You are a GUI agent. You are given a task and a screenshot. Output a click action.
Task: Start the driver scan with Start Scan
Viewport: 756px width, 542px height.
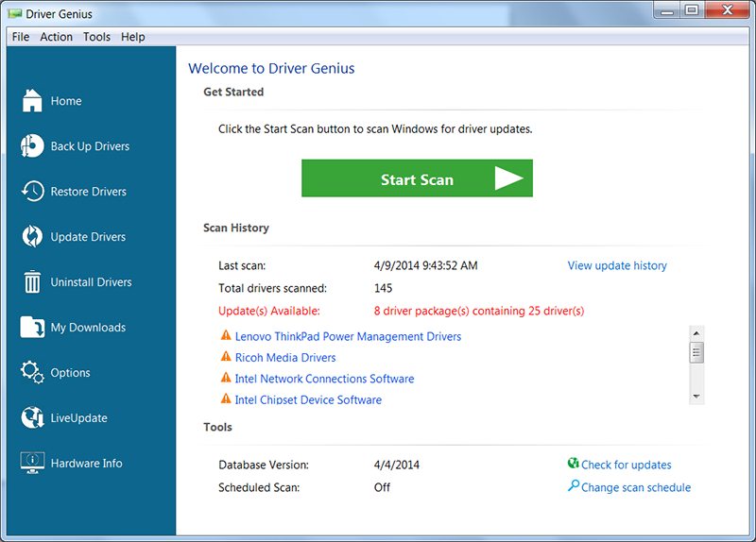pyautogui.click(x=417, y=178)
